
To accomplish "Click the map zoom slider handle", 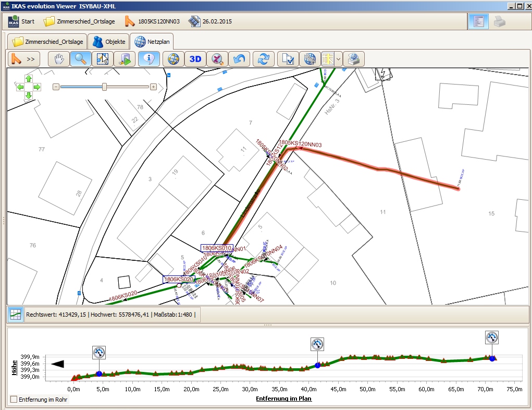I will click(104, 87).
